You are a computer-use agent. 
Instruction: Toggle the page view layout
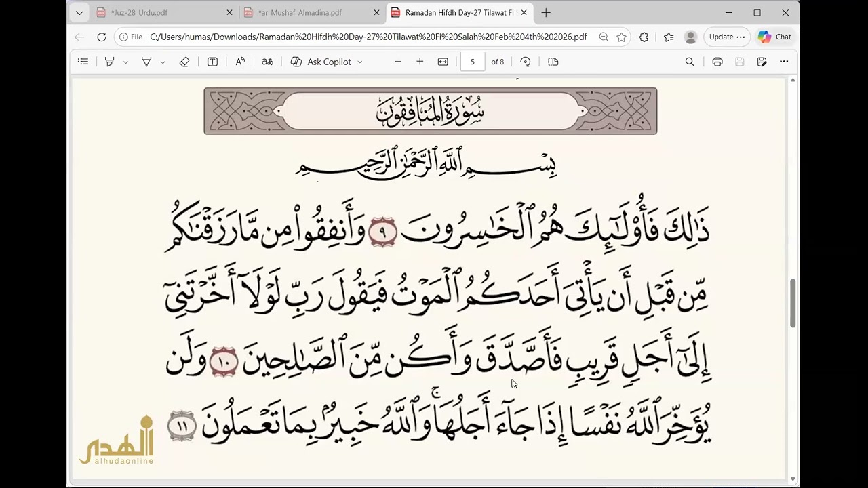click(553, 62)
